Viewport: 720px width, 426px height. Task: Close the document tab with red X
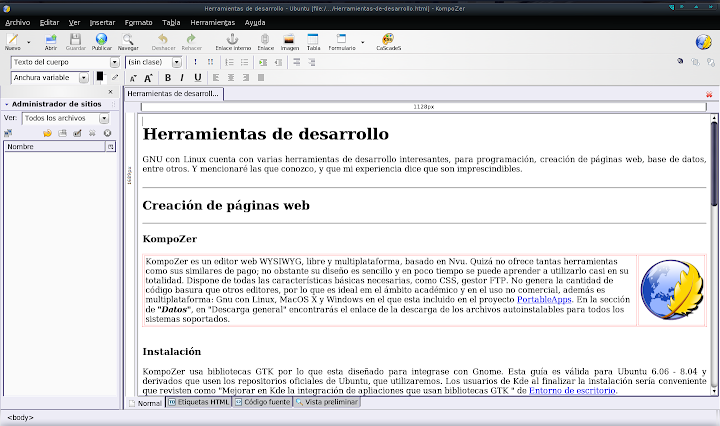click(x=709, y=94)
